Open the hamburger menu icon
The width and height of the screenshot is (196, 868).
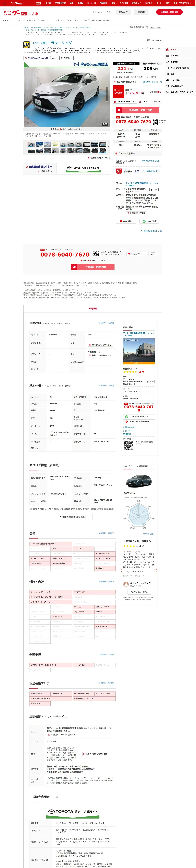click(4, 3)
